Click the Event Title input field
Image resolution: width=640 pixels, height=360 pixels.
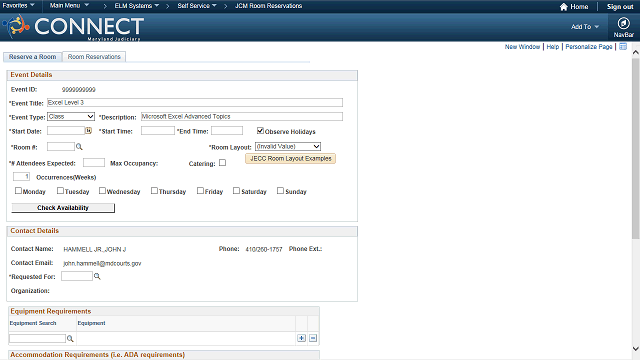(195, 102)
